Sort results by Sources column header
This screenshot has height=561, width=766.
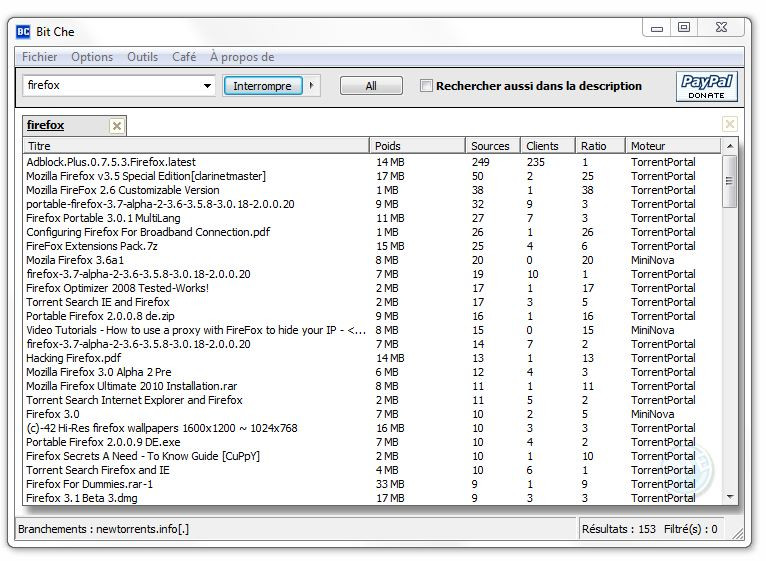click(x=492, y=146)
